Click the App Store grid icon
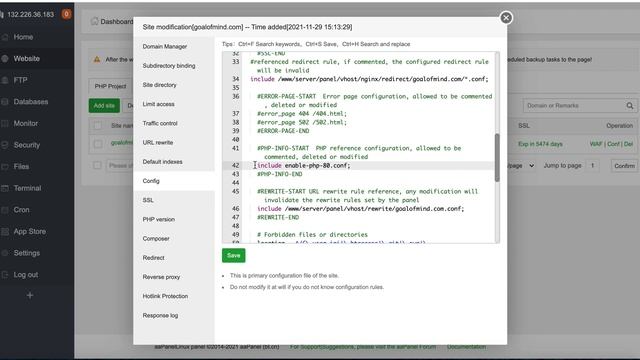Image resolution: width=640 pixels, height=360 pixels. [5, 231]
